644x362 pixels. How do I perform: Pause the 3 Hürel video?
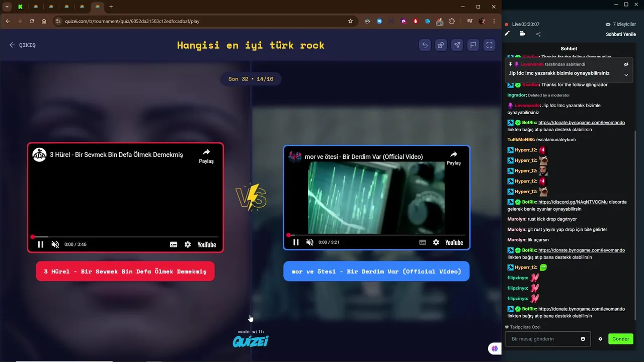click(x=41, y=244)
